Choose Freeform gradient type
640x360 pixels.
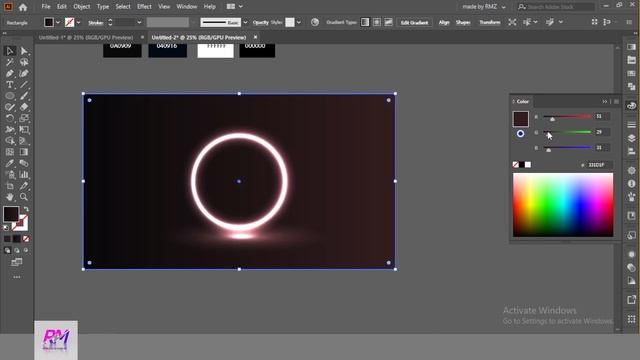389,22
